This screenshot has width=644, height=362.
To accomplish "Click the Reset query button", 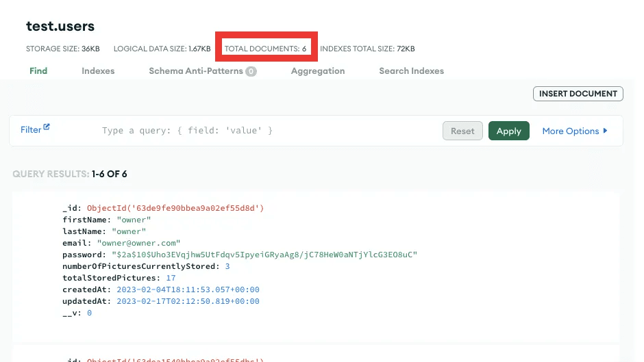I will coord(462,131).
